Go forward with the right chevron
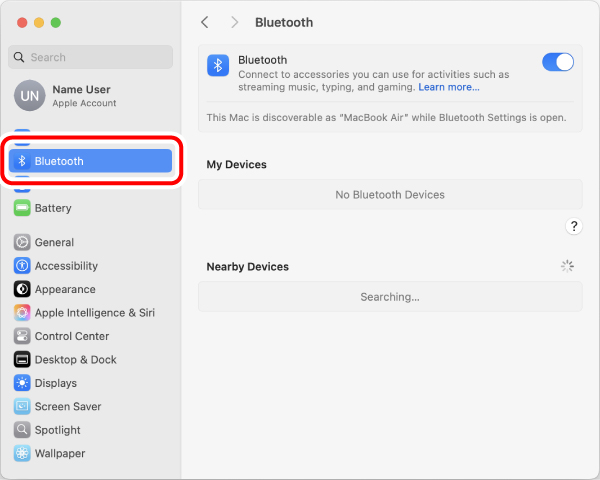 [235, 22]
